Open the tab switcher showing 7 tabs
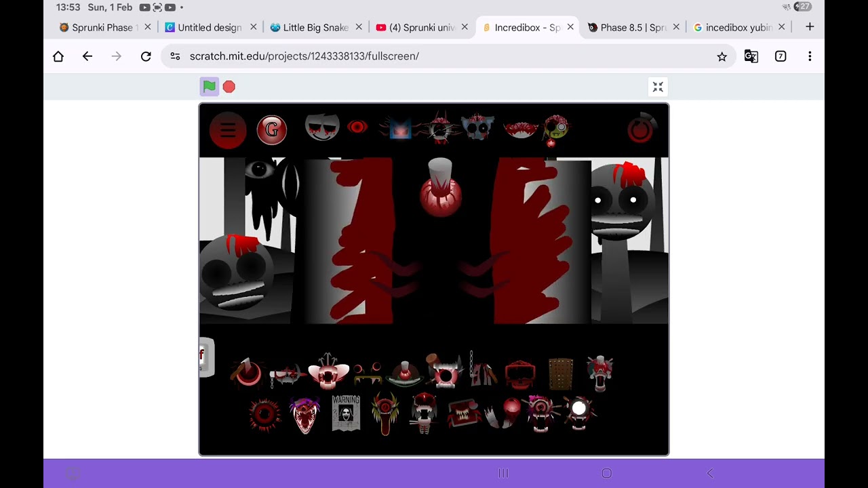The image size is (868, 488). point(781,56)
